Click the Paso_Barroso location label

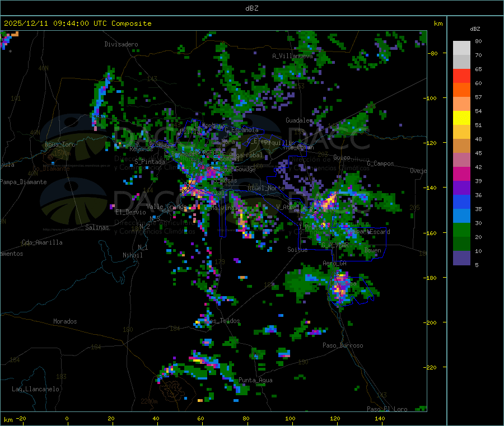[343, 345]
